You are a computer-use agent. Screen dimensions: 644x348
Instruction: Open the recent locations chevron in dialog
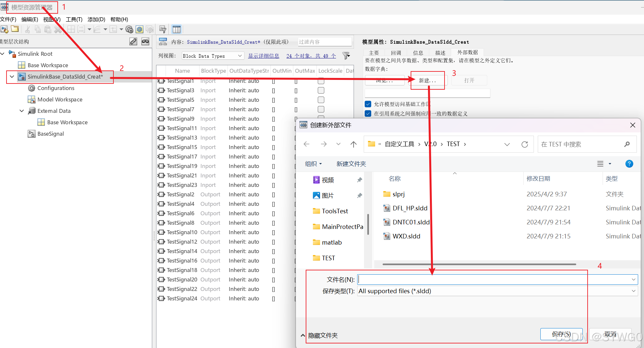(x=338, y=144)
